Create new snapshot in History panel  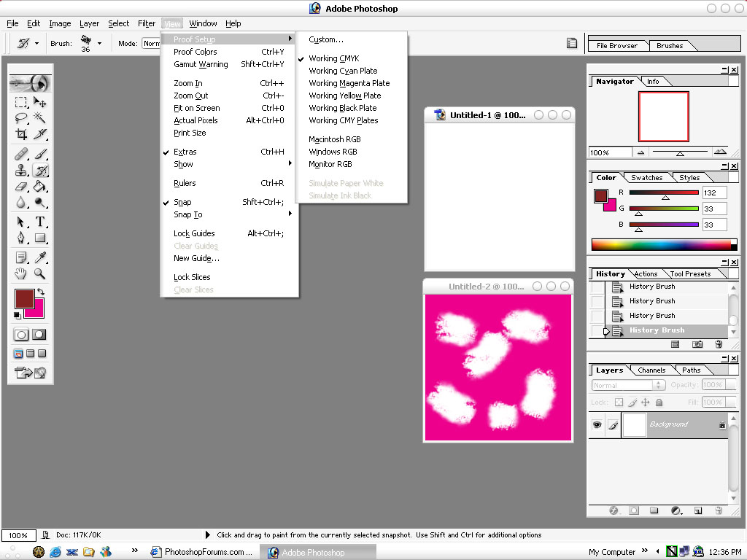pos(697,344)
